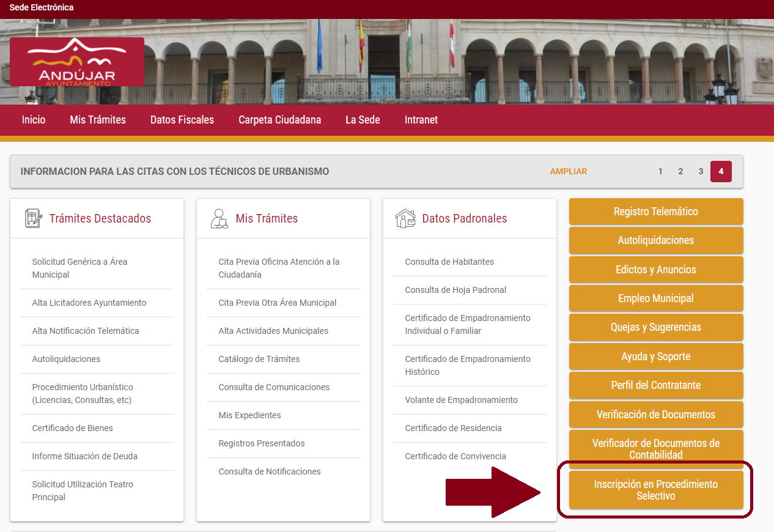774x532 pixels.
Task: Click the Datos Padronales heading
Action: 465,218
